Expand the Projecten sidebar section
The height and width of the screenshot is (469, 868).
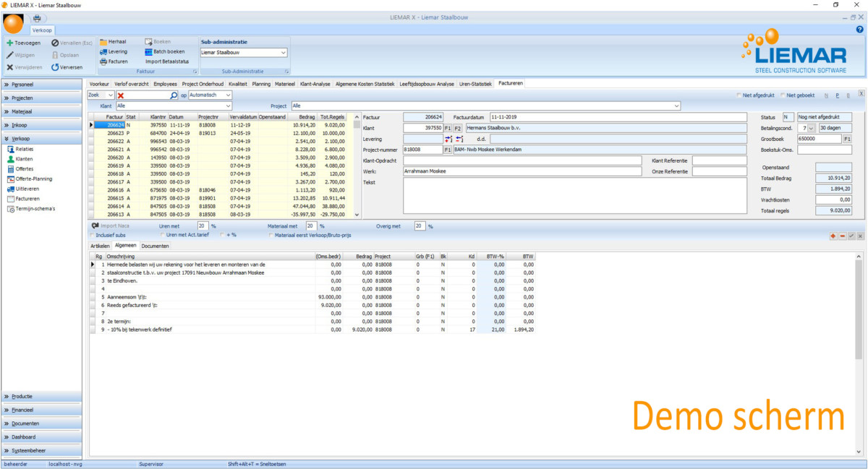(41, 98)
